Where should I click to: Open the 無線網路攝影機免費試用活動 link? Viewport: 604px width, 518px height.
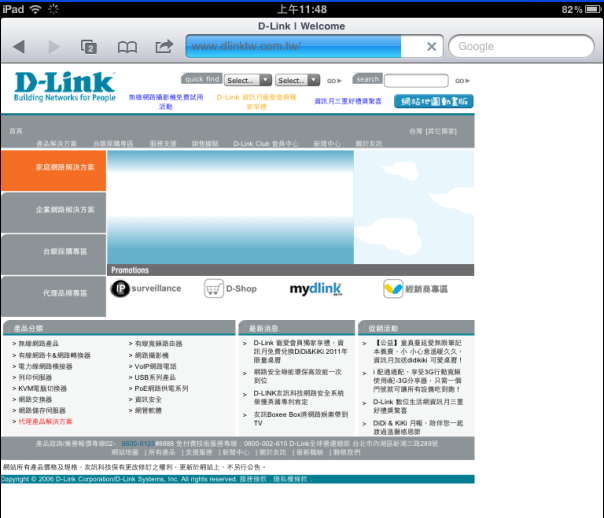click(166, 102)
